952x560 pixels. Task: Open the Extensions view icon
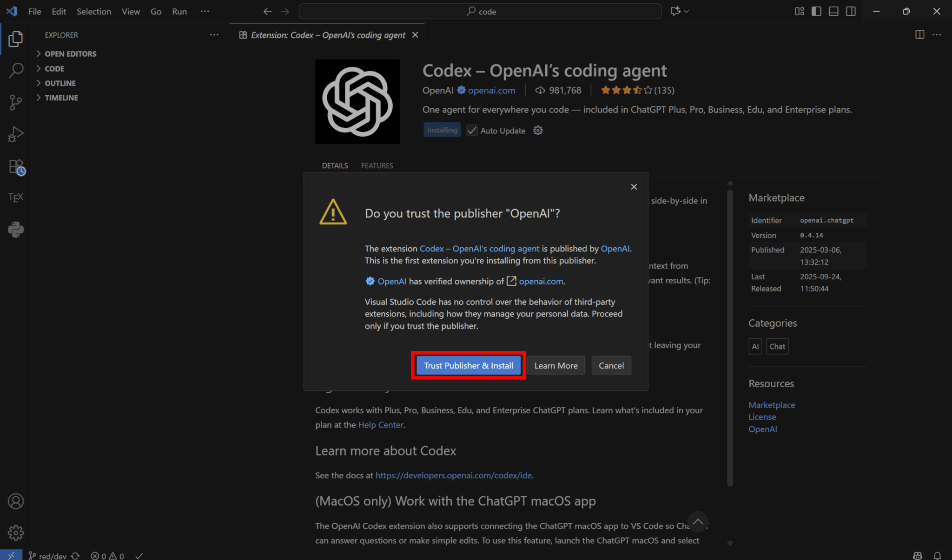pos(16,167)
